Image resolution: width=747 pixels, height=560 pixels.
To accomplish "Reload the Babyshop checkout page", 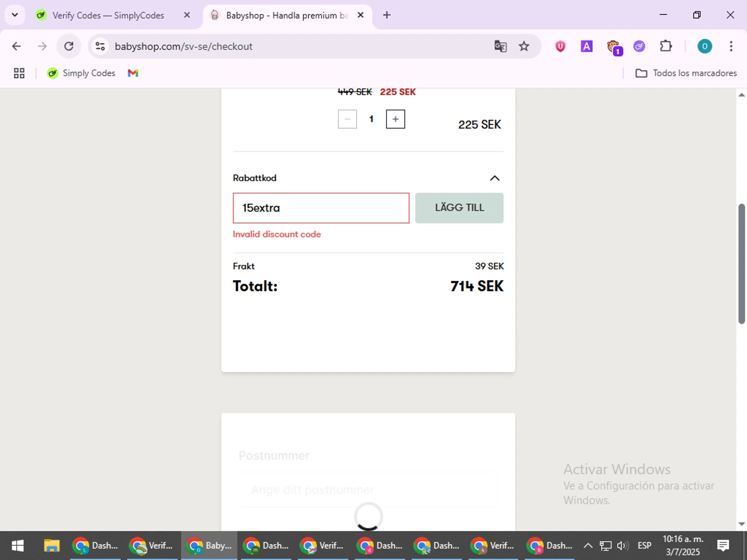I will pyautogui.click(x=69, y=46).
